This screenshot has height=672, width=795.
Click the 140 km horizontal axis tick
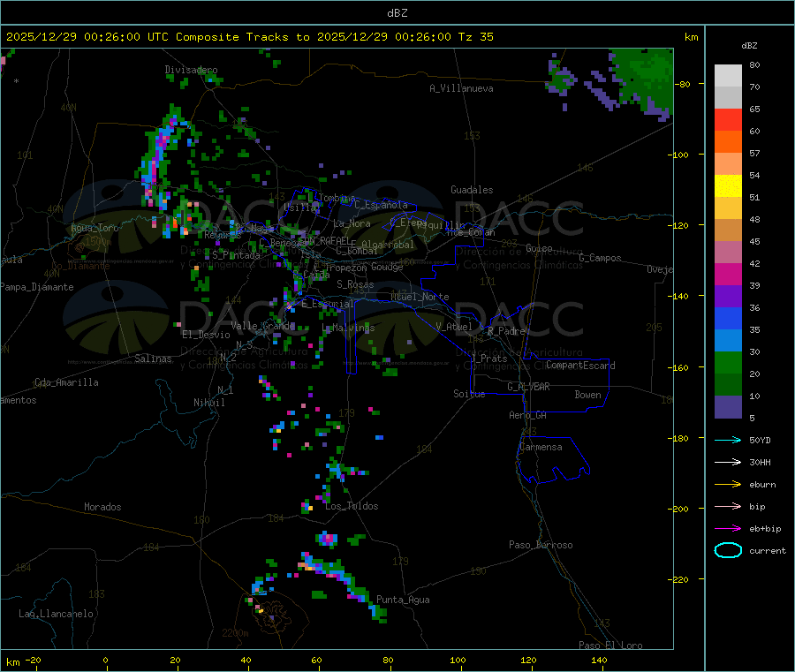click(599, 660)
